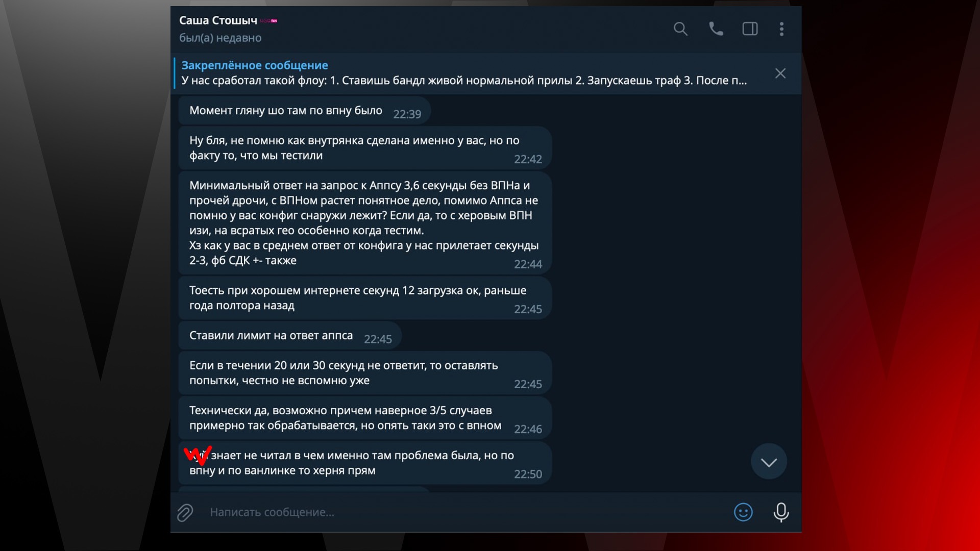Open Саша Стошыч profile from header name
Screen dimensions: 980x551
pyautogui.click(x=218, y=20)
